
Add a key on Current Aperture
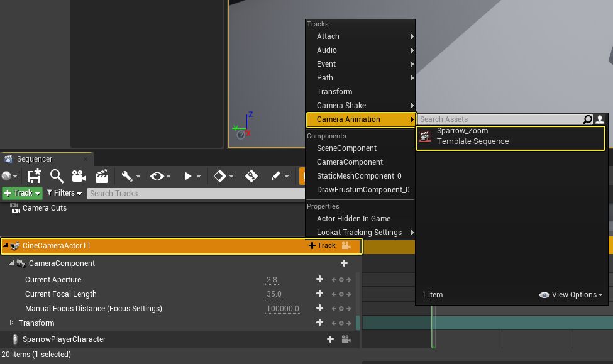319,280
